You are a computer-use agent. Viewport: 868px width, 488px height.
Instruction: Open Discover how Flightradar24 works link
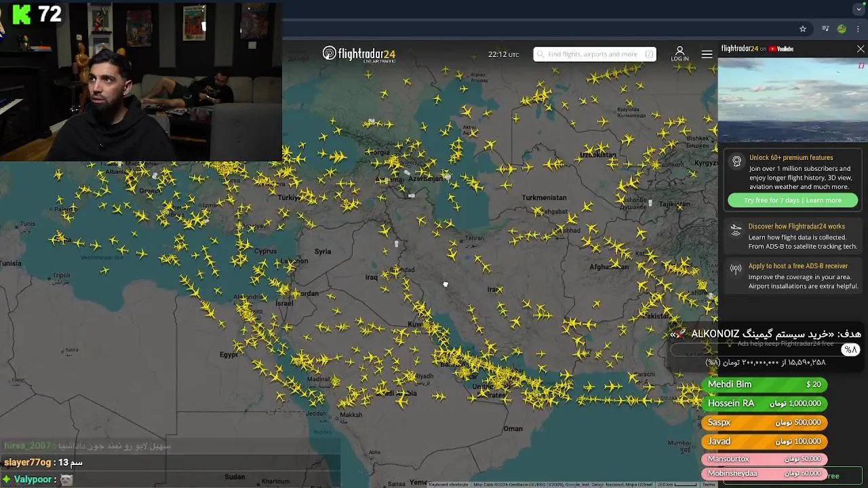[x=797, y=226]
